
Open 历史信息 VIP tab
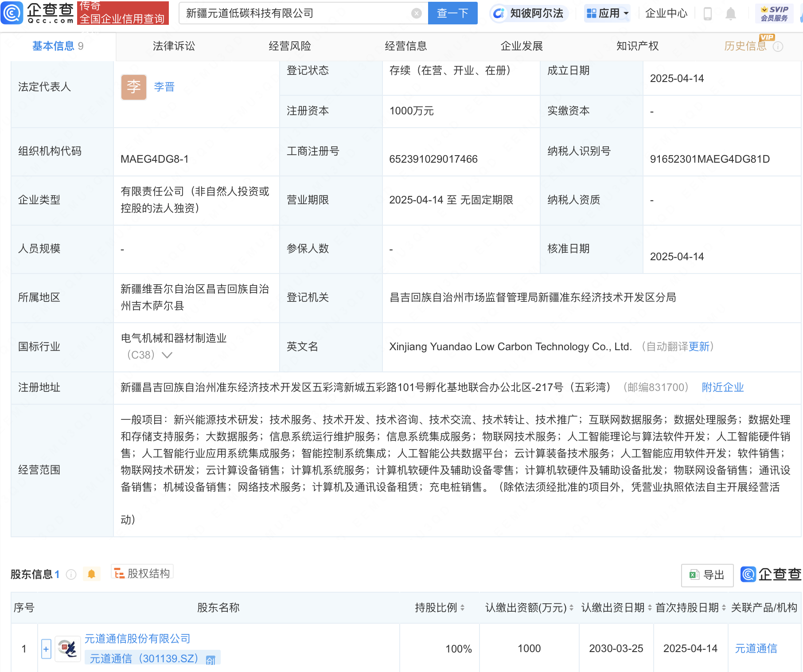pos(745,46)
